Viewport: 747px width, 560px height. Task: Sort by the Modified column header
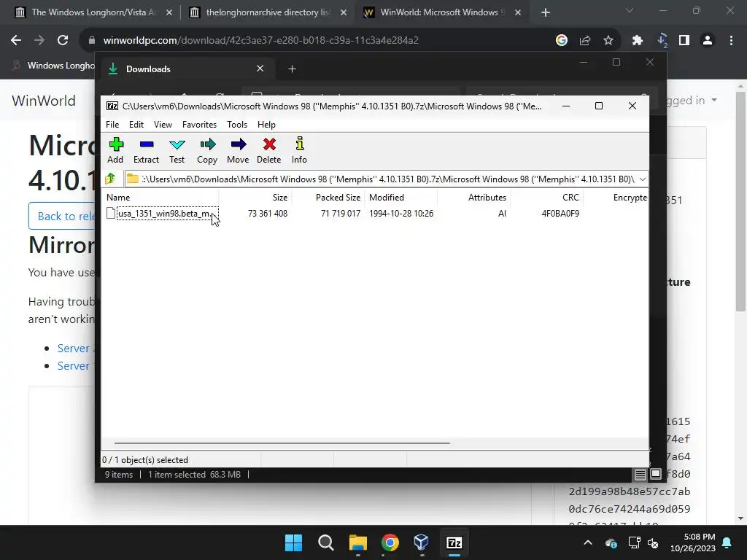pos(387,197)
